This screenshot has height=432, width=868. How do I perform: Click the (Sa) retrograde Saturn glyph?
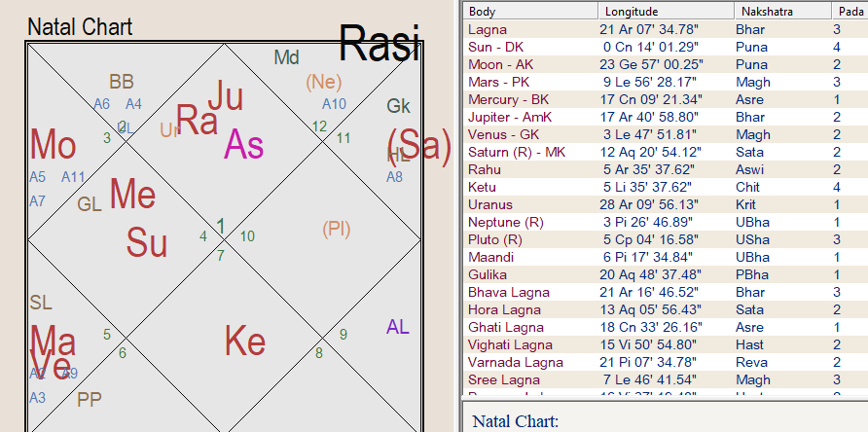click(x=419, y=146)
